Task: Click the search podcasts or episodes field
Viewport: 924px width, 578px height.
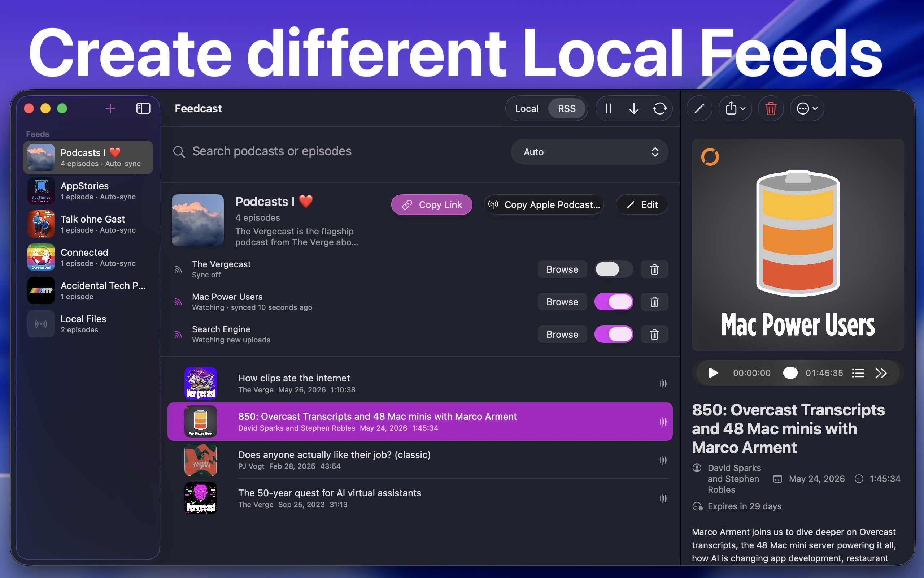Action: (x=336, y=152)
